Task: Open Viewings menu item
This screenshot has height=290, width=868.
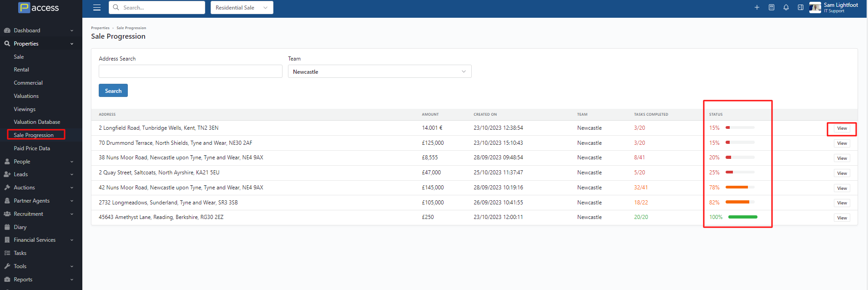Action: (x=25, y=109)
